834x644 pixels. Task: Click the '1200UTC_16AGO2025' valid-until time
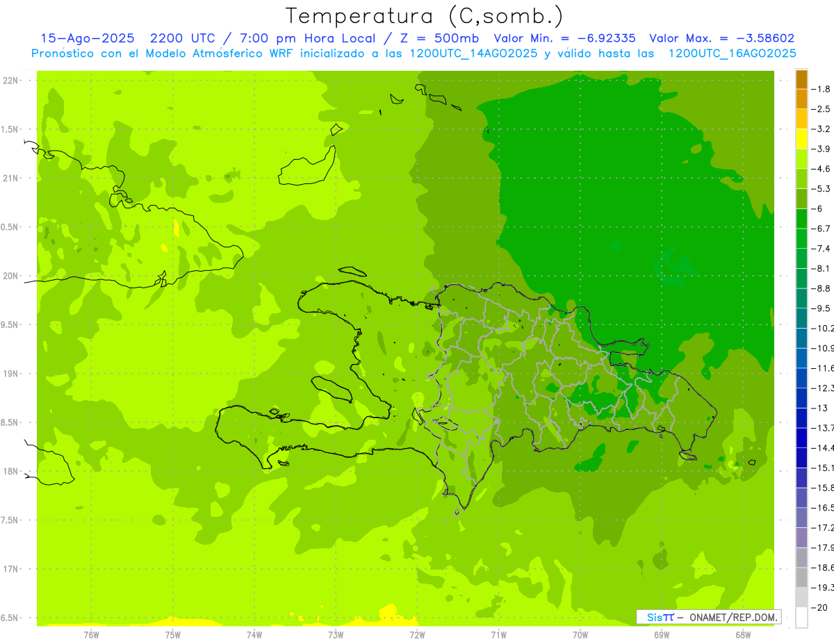[x=732, y=53]
